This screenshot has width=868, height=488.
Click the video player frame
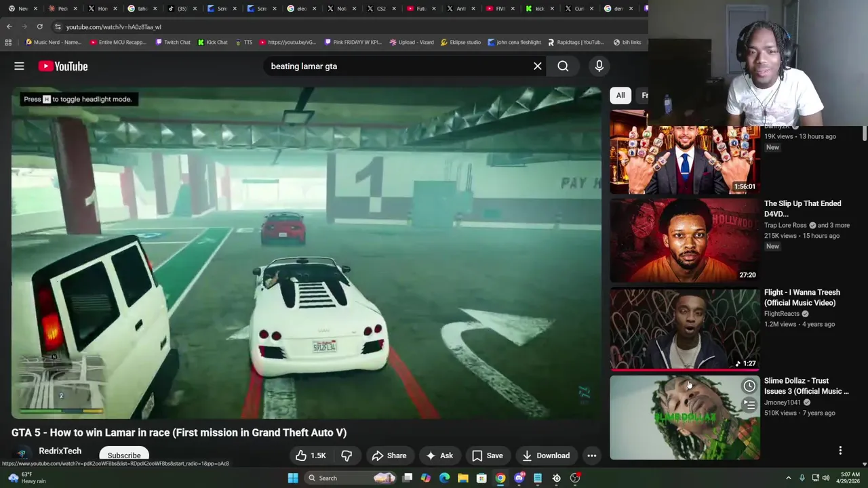pyautogui.click(x=306, y=253)
